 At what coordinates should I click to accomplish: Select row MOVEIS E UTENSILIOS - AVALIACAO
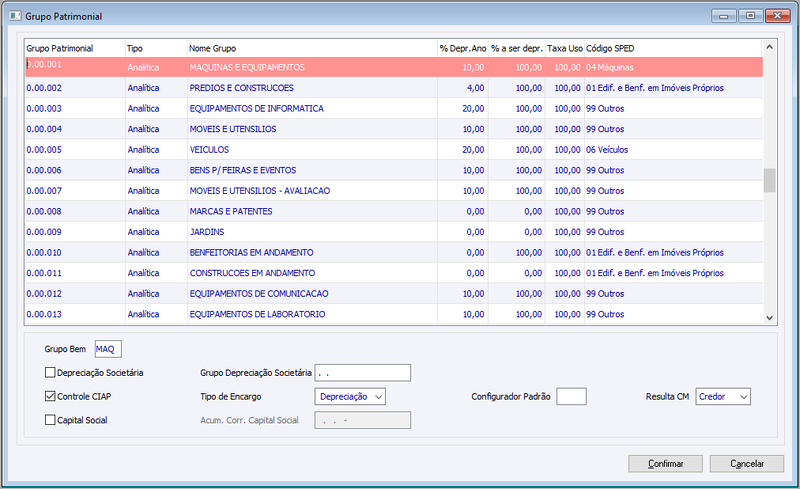point(394,191)
